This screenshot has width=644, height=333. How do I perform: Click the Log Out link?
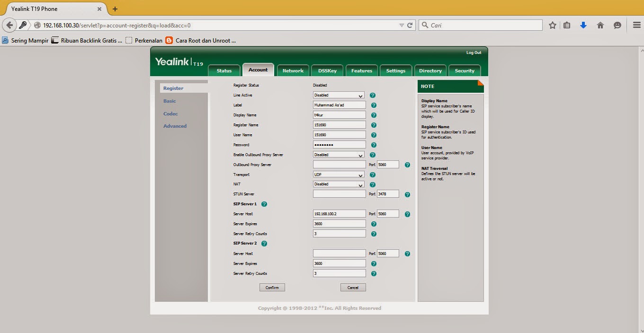point(474,53)
